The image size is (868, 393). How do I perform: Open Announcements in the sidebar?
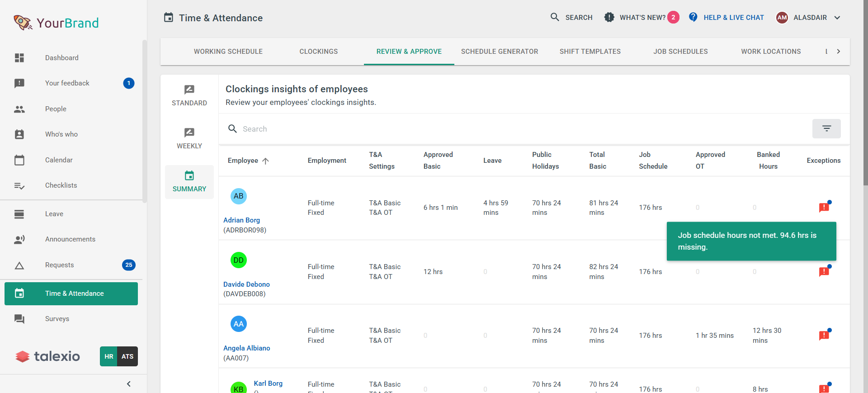click(70, 239)
